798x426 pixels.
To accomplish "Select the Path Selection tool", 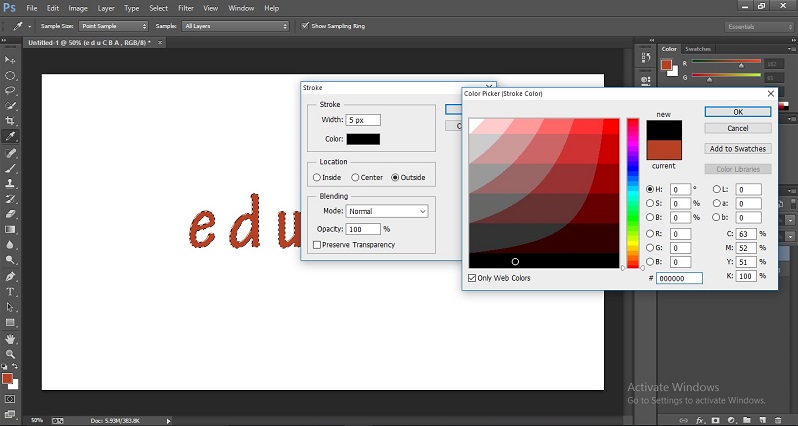I will (x=10, y=307).
